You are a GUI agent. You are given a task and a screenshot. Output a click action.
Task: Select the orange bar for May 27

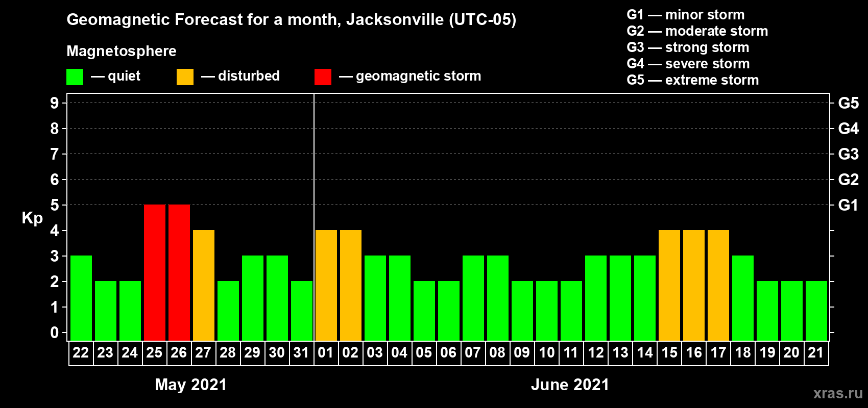(204, 286)
